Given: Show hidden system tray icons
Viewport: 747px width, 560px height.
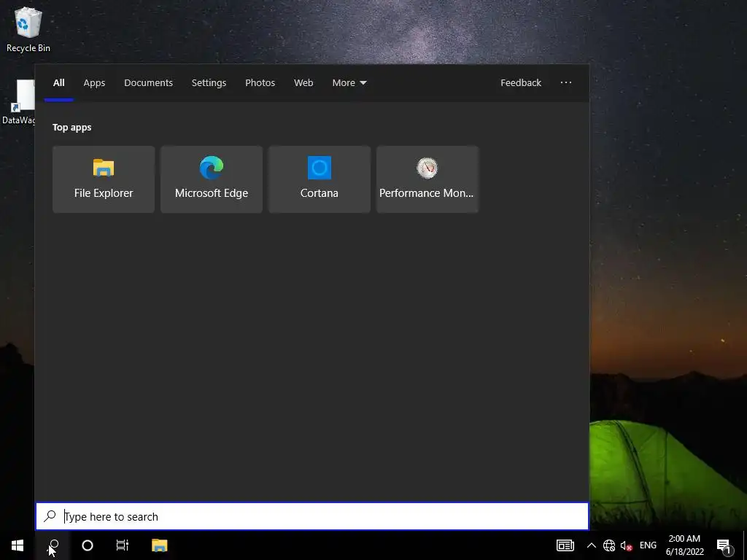Looking at the screenshot, I should (591, 545).
